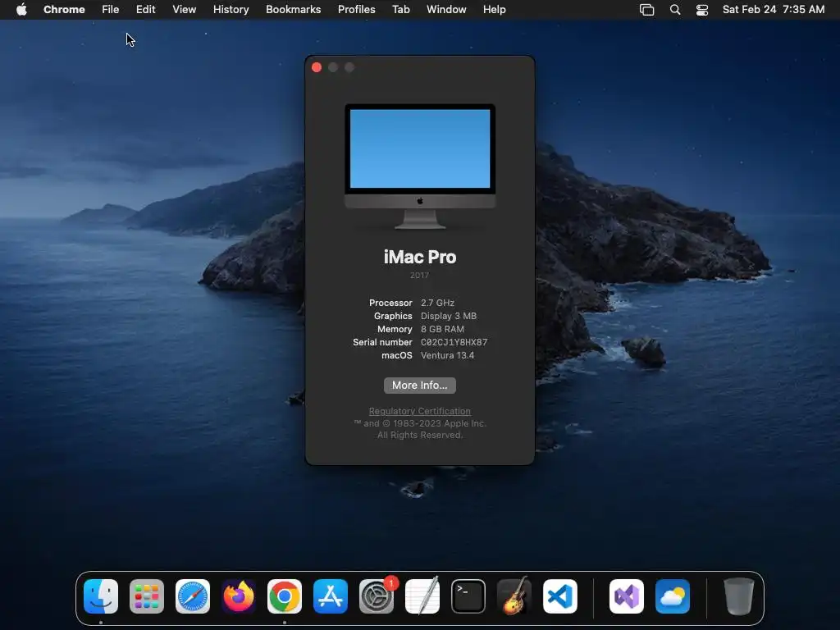Launch Visual Studio Code from dock
840x630 pixels.
(560, 596)
